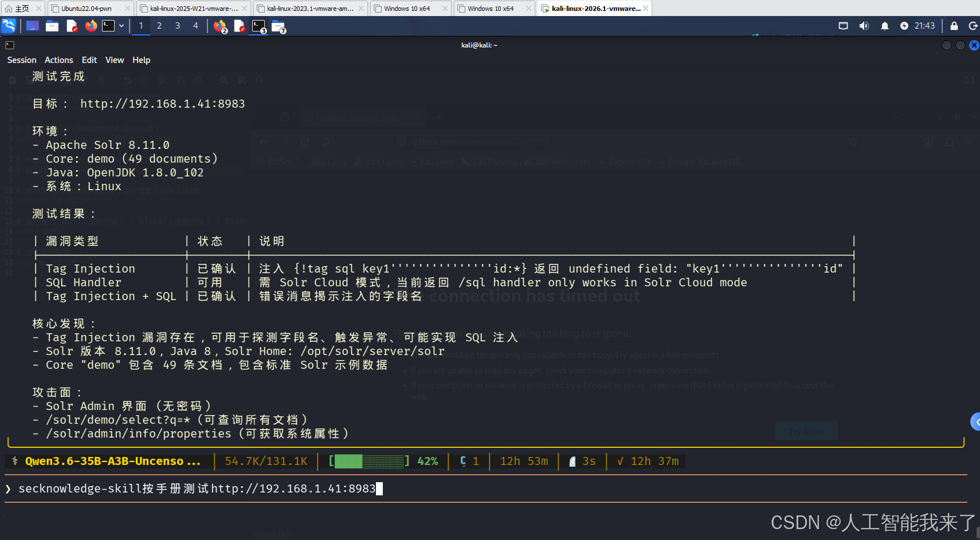Open the Actions menu
The width and height of the screenshot is (980, 540).
pyautogui.click(x=59, y=60)
